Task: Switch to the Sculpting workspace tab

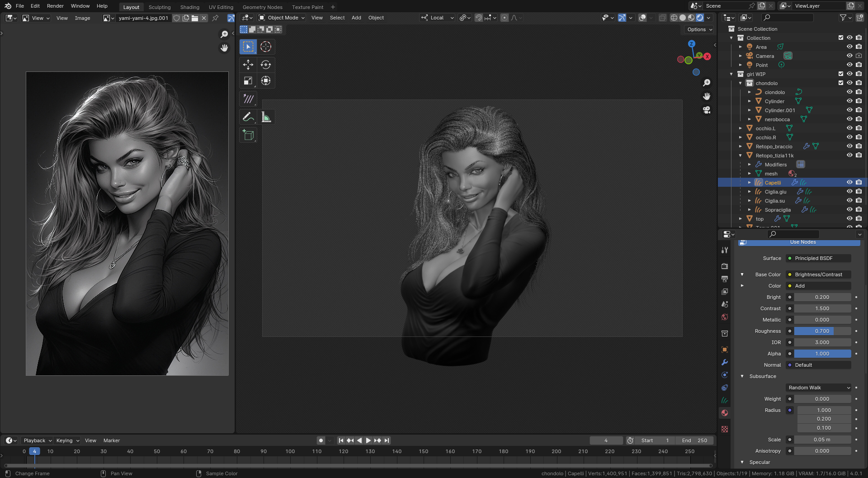Action: tap(160, 7)
